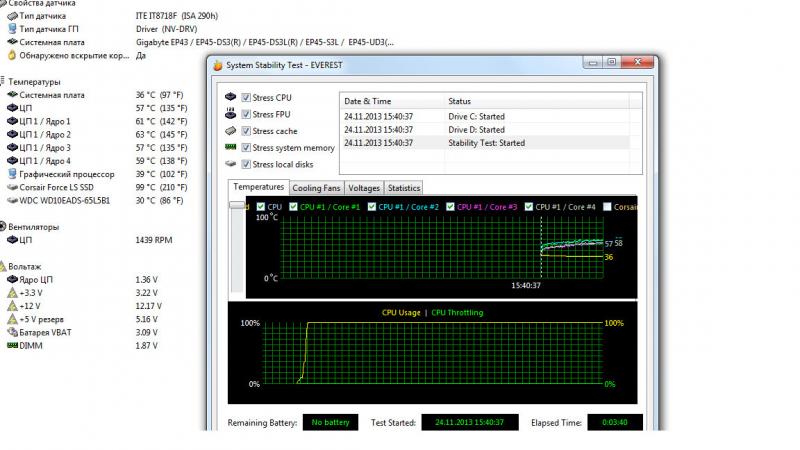Uncheck the Stress system memory checkbox
Image resolution: width=800 pixels, height=450 pixels.
(x=246, y=147)
